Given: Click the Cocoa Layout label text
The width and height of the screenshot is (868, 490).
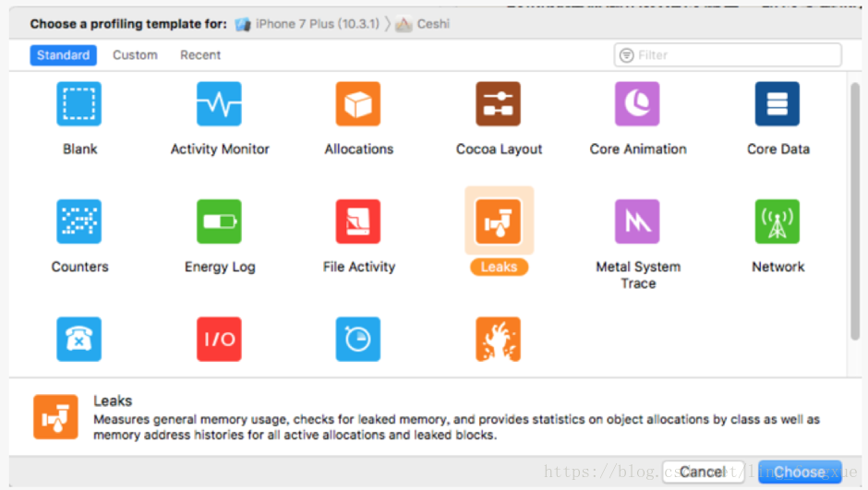Looking at the screenshot, I should (x=499, y=149).
